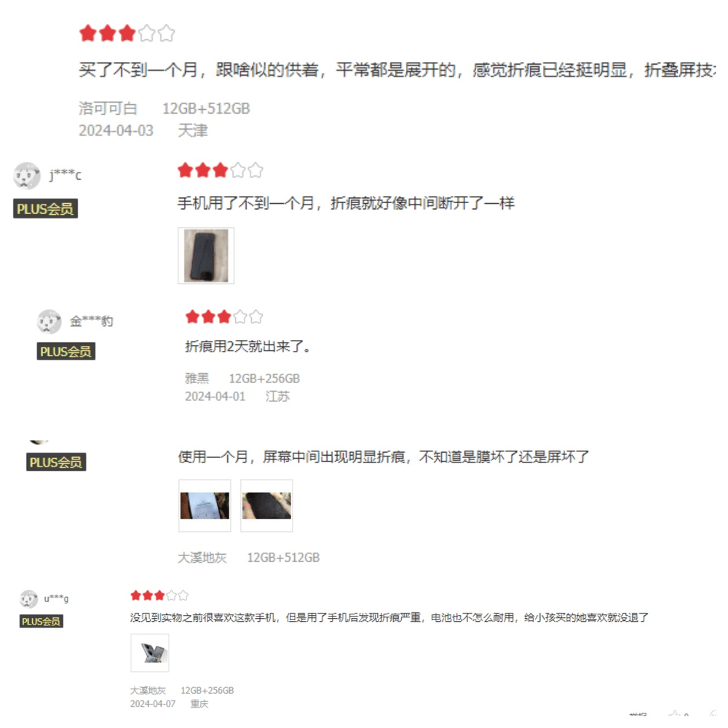Click the star rating in the topmost review

coord(127,33)
